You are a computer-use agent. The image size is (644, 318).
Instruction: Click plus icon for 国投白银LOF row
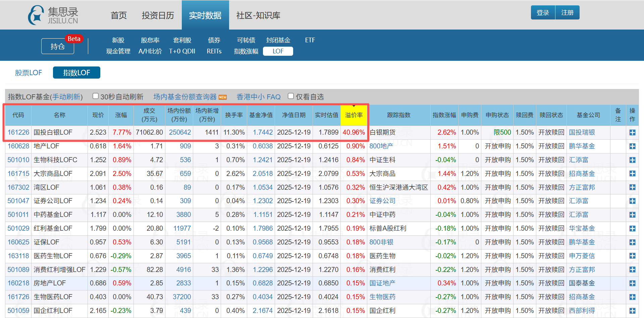632,133
